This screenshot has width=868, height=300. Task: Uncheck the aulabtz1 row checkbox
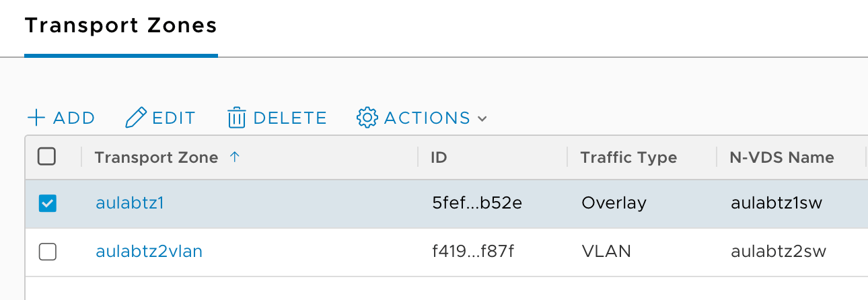pyautogui.click(x=47, y=203)
